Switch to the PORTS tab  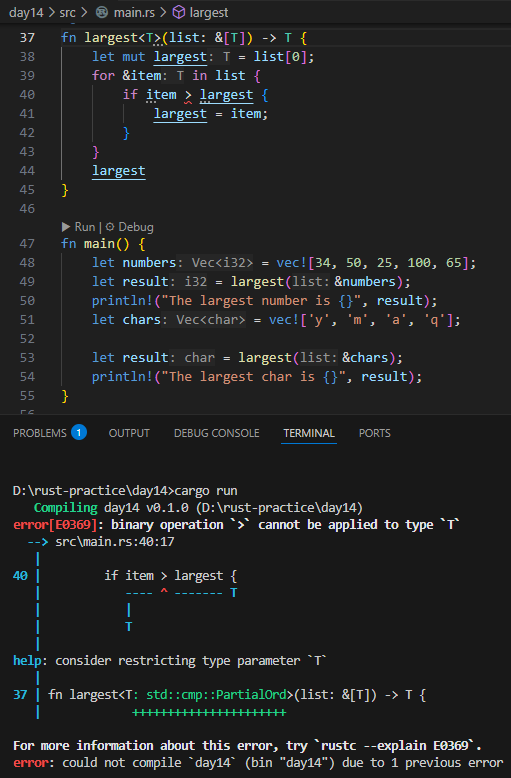(x=375, y=433)
